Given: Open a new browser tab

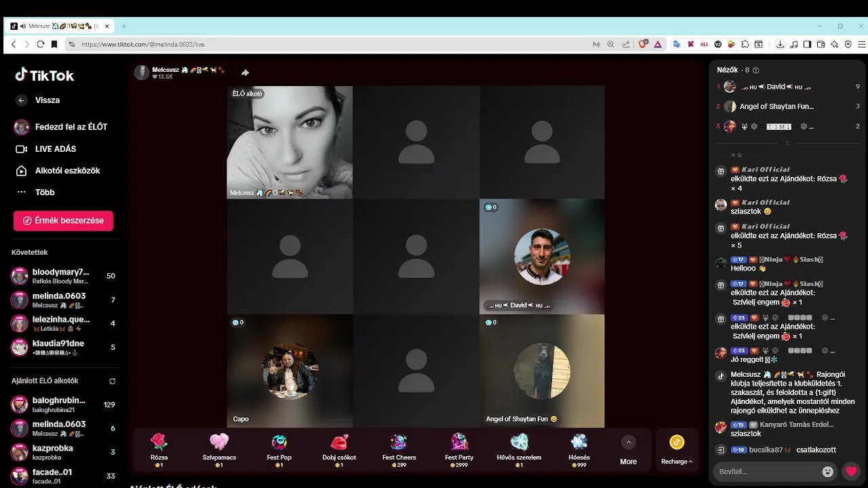Looking at the screenshot, I should coord(123,26).
